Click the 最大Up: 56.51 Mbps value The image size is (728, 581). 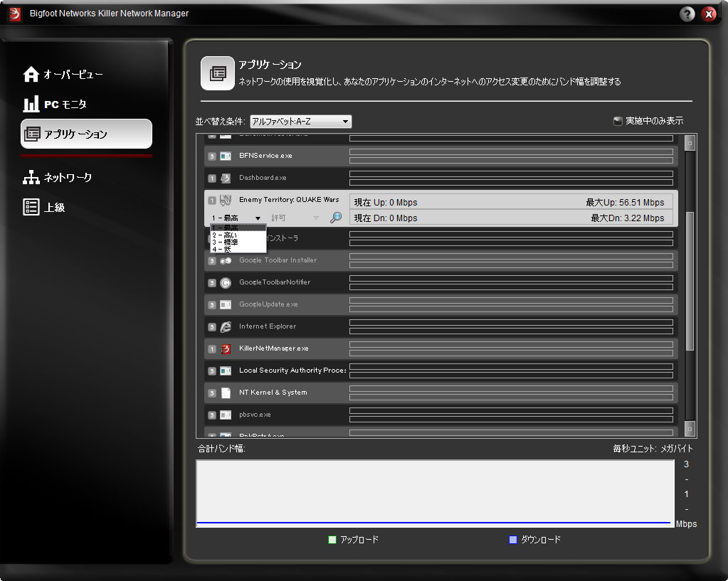click(x=625, y=203)
